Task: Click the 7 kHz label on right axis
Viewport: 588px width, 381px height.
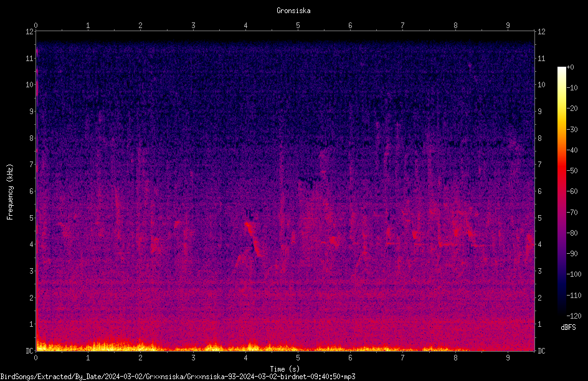Action: point(539,165)
